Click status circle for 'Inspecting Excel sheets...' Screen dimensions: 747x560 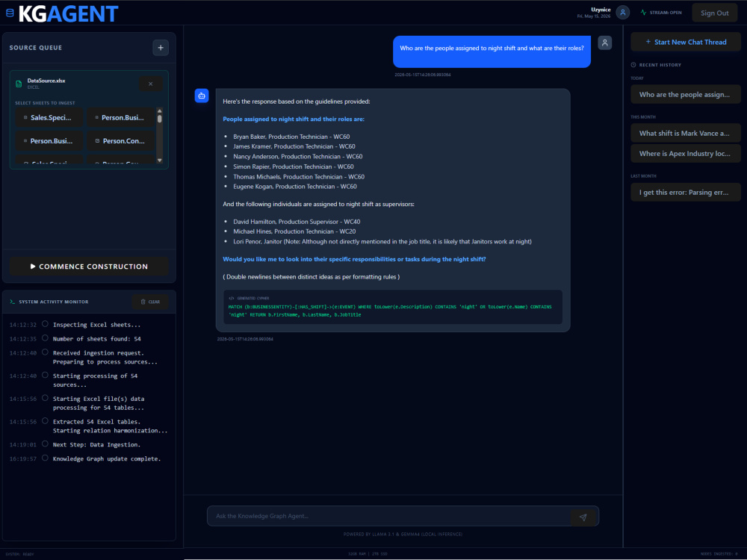tap(45, 324)
